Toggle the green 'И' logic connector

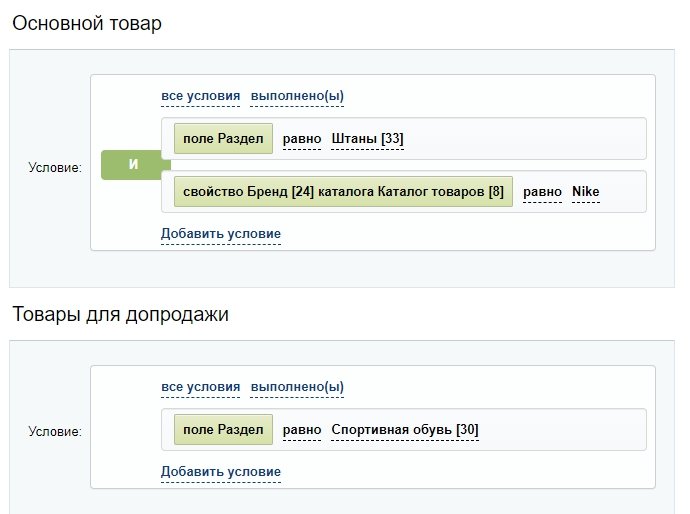tap(133, 165)
